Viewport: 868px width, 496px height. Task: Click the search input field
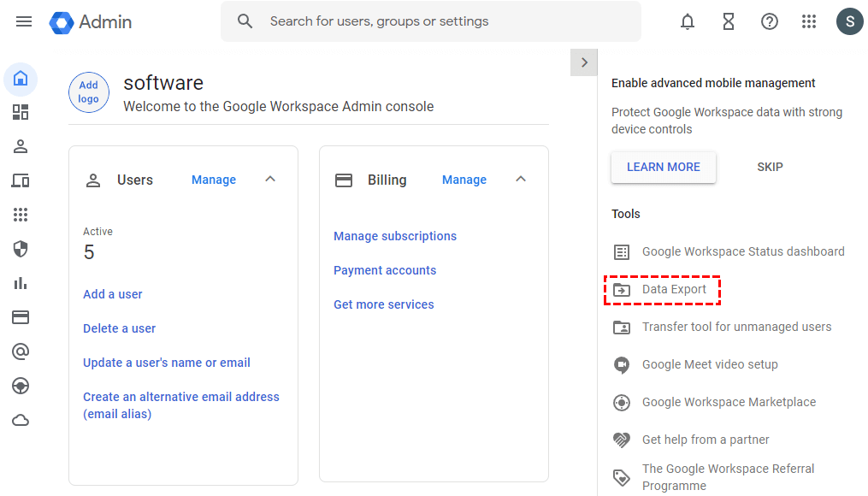445,21
